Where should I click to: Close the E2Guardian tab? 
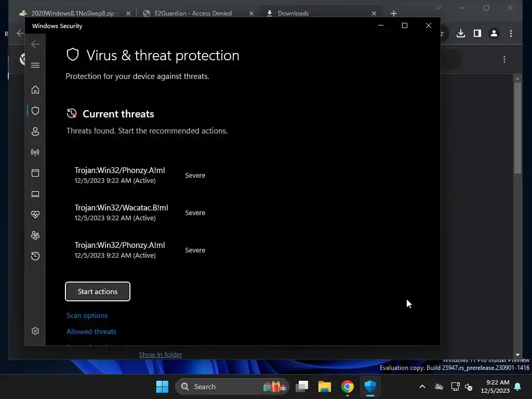(251, 13)
